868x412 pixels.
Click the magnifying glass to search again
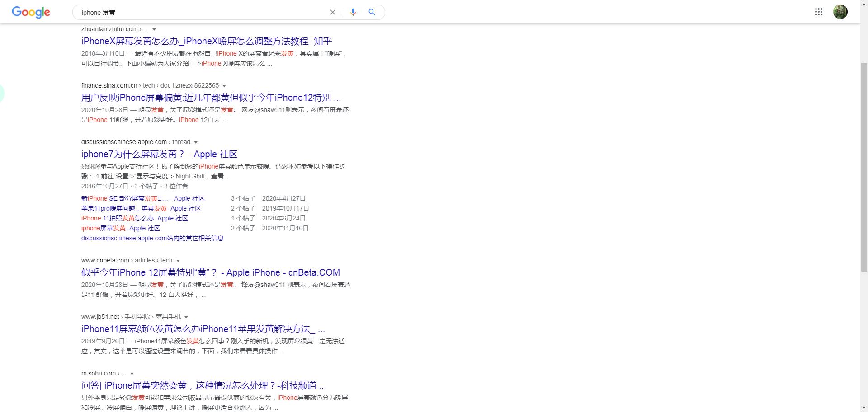372,12
